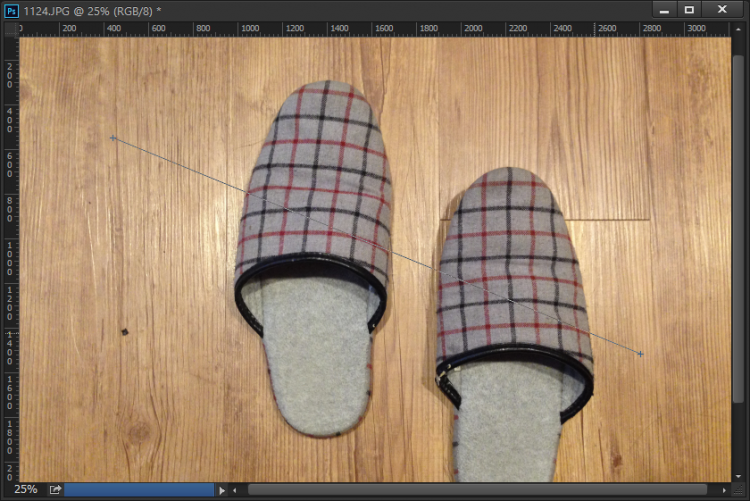Click the blue status info bar
Viewport: 750px width, 501px height.
(x=138, y=490)
